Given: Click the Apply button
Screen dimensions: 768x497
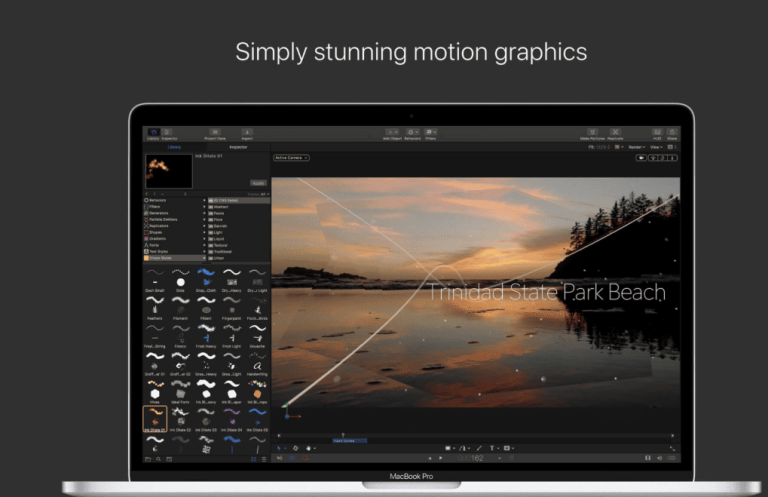Looking at the screenshot, I should point(258,183).
